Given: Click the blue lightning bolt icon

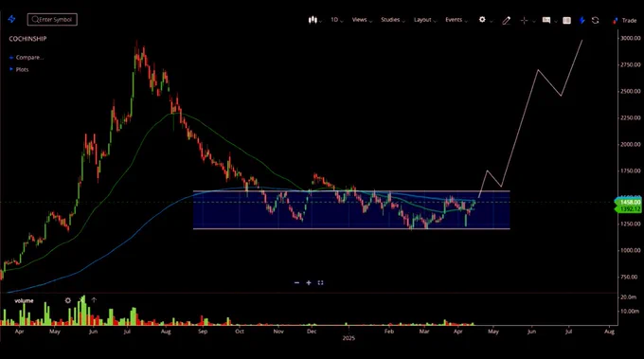Looking at the screenshot, I should pos(582,20).
